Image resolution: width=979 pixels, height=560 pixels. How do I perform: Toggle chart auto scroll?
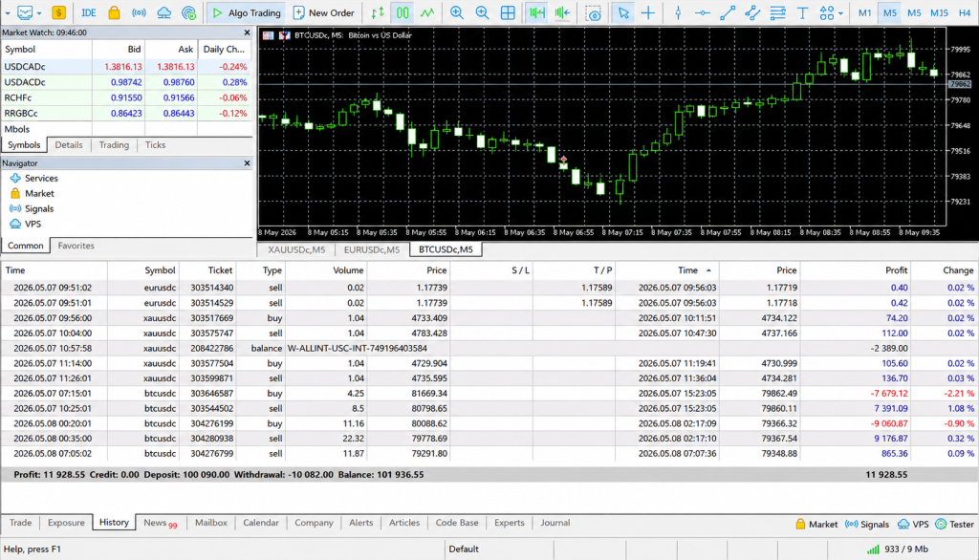click(536, 12)
